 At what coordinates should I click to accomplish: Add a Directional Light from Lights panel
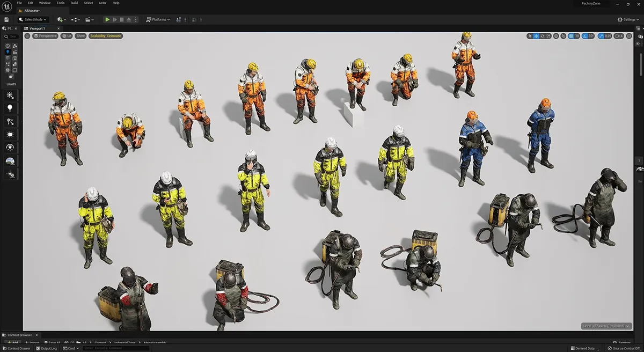pos(10,95)
